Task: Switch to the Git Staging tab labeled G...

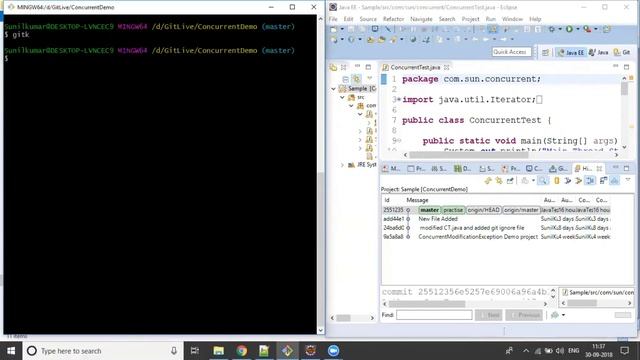Action: click(x=558, y=169)
